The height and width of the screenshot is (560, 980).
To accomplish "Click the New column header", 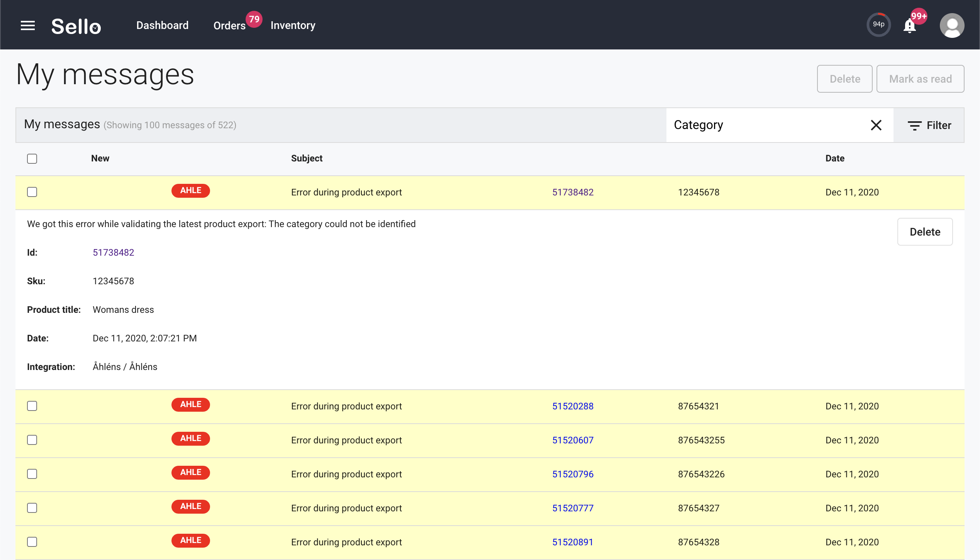I will 100,158.
